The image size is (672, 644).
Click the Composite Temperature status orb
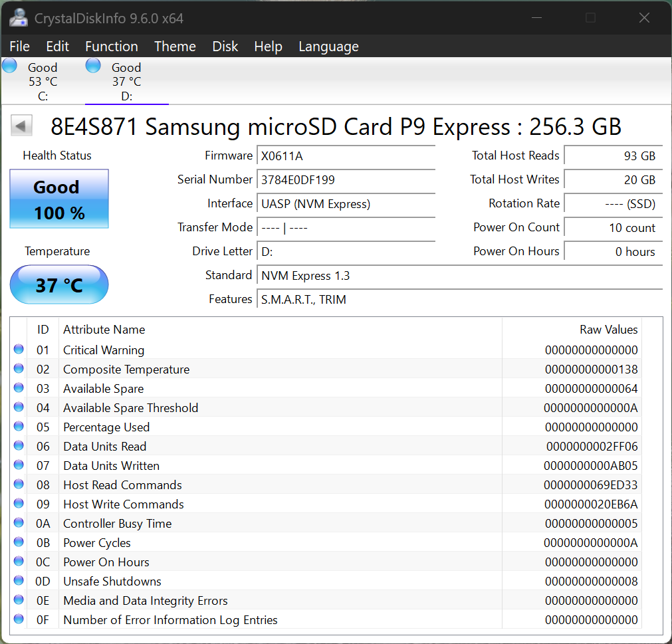[x=19, y=369]
